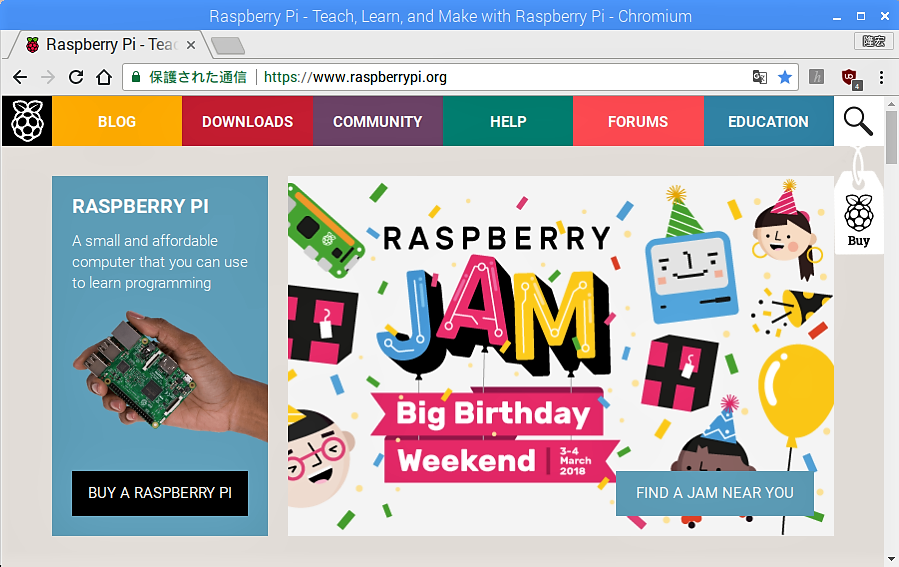Close the Raspberry Pi browser tab
This screenshot has height=567, width=899.
tap(191, 45)
